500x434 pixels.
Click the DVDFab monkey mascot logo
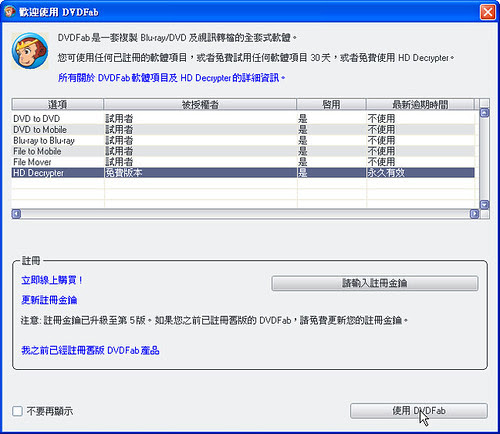point(30,51)
